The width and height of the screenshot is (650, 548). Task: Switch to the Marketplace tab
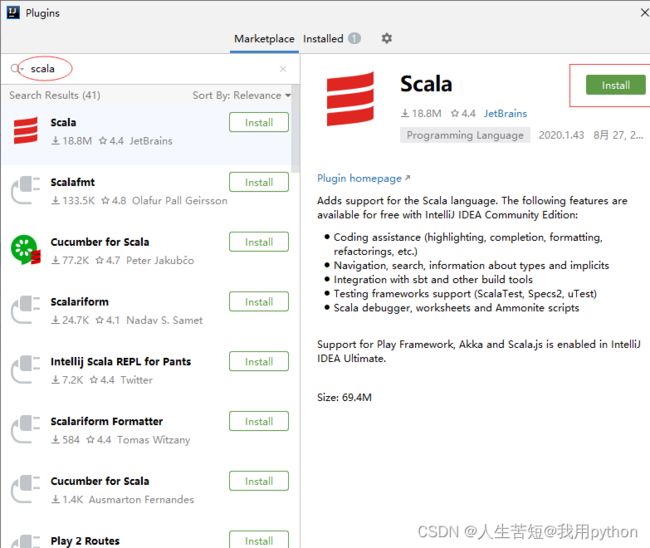point(264,39)
